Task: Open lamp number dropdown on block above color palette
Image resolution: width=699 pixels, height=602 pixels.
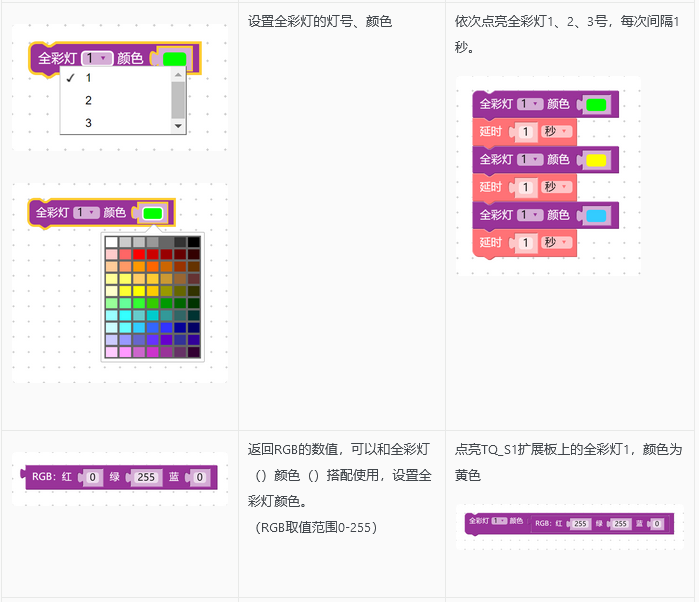Action: [86, 213]
